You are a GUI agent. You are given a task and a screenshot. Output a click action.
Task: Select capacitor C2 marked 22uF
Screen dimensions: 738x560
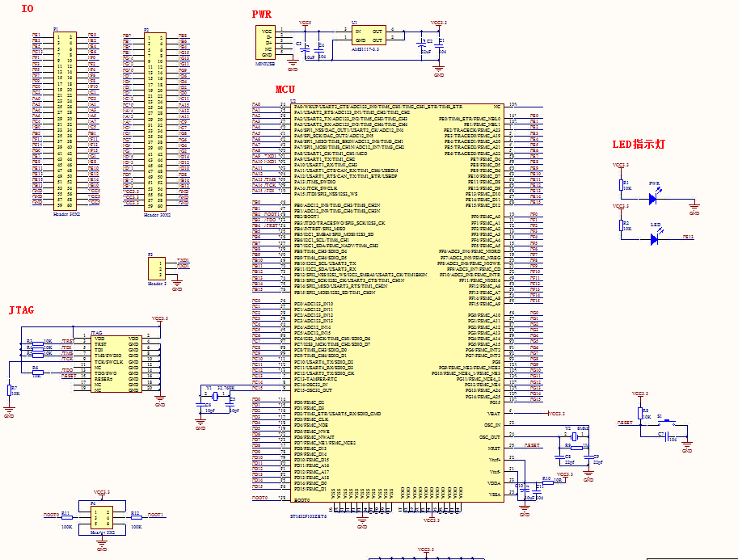coord(422,45)
